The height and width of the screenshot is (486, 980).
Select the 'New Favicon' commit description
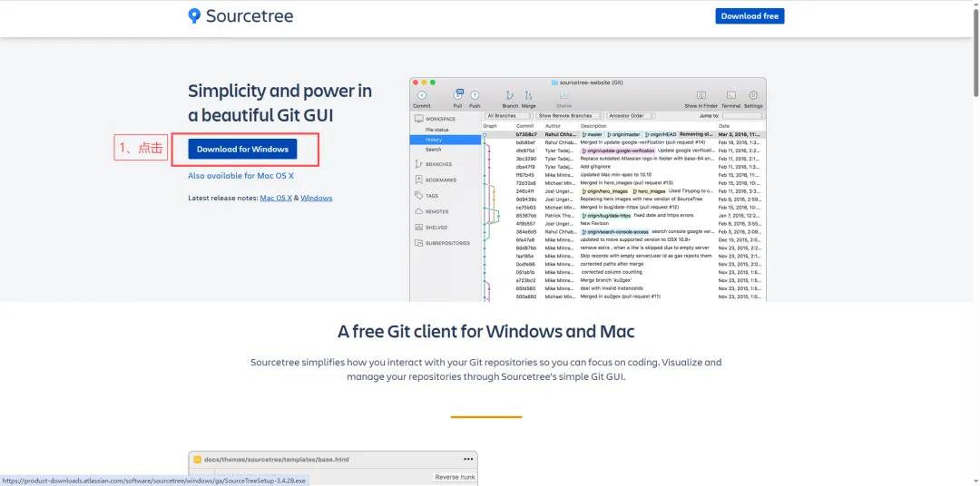[593, 224]
